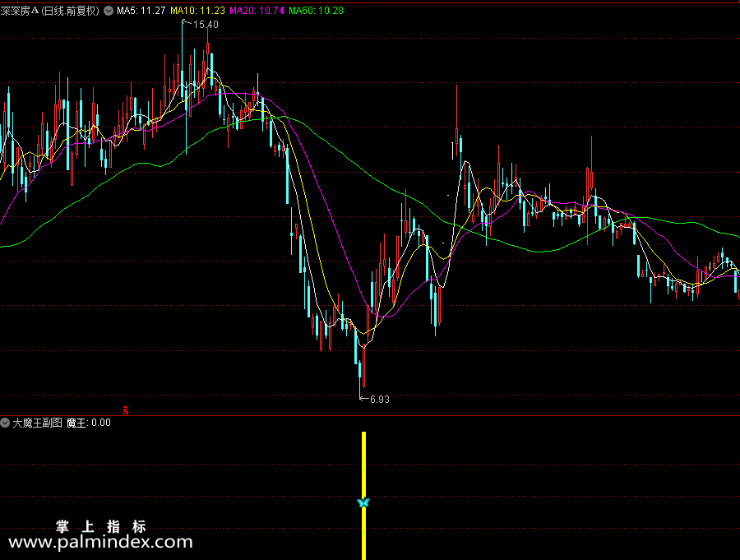The width and height of the screenshot is (740, 560).
Task: Click the 魔王: 0.00 value
Action: pos(89,423)
